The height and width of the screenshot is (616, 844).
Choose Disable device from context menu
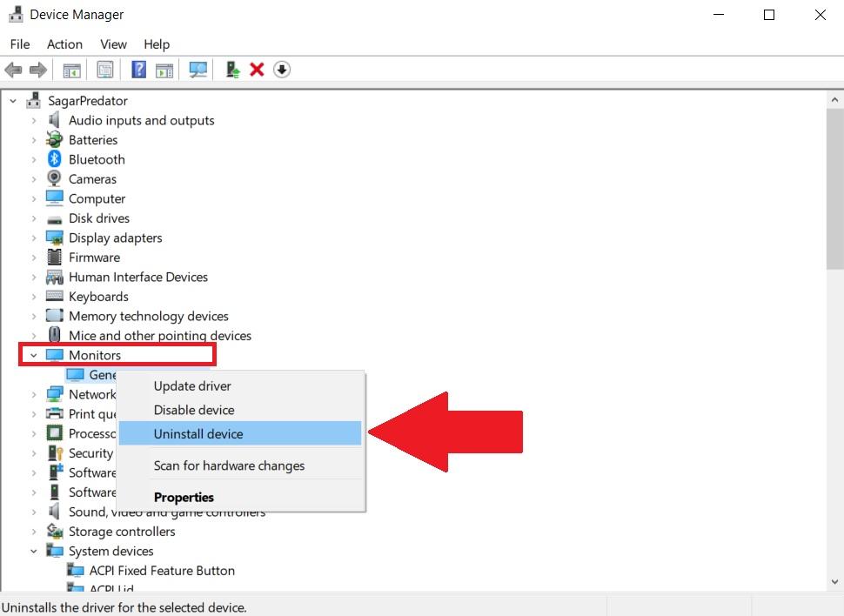(240, 410)
